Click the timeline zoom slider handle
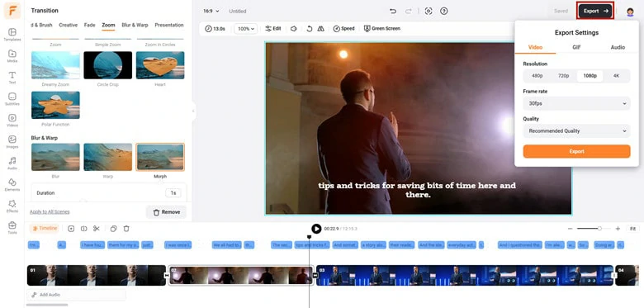 (x=599, y=229)
